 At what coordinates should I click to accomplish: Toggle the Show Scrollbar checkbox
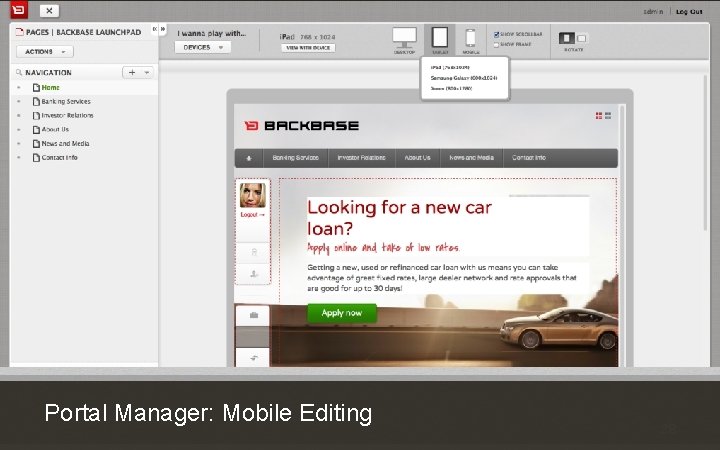coord(496,34)
